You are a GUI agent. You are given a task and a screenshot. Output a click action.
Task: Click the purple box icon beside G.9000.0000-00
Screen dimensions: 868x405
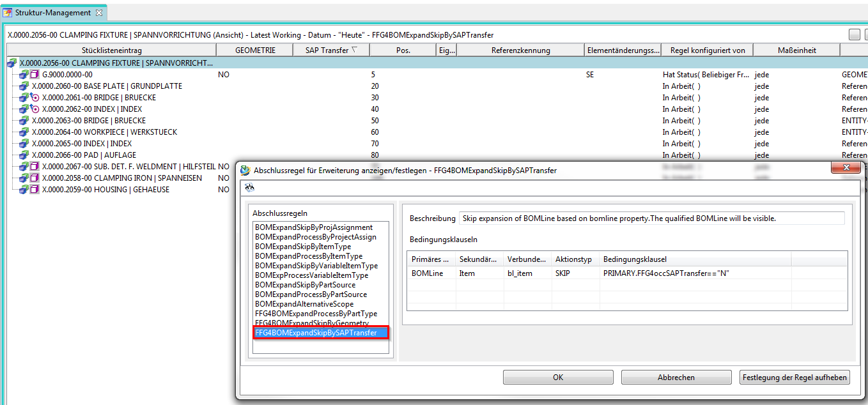pyautogui.click(x=35, y=75)
